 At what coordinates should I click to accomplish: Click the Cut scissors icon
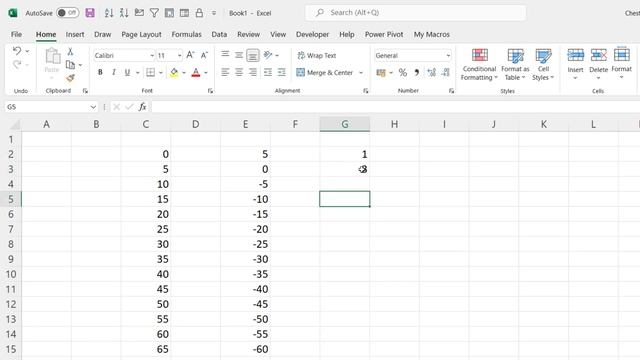pyautogui.click(x=70, y=51)
